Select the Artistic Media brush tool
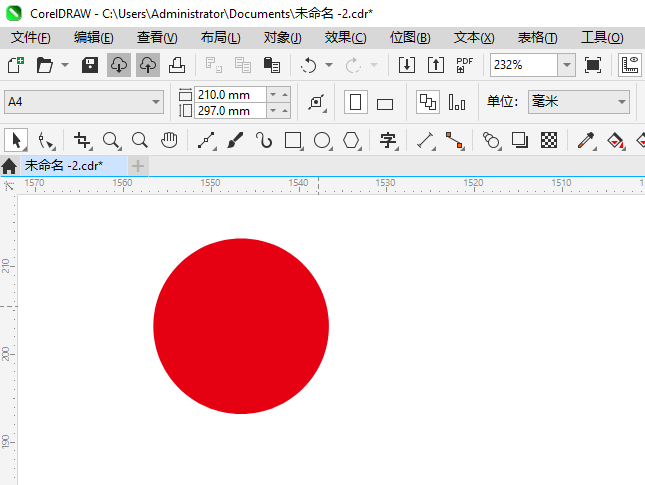 (x=235, y=140)
